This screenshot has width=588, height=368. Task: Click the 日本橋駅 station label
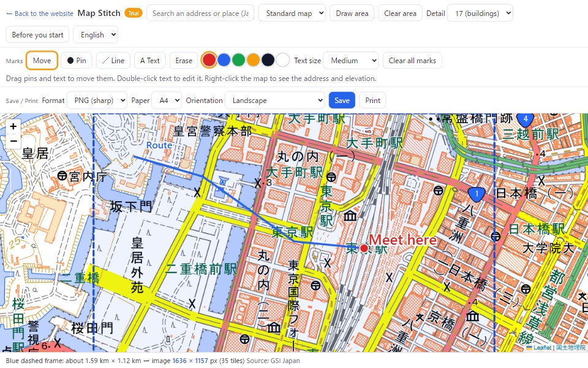(537, 229)
